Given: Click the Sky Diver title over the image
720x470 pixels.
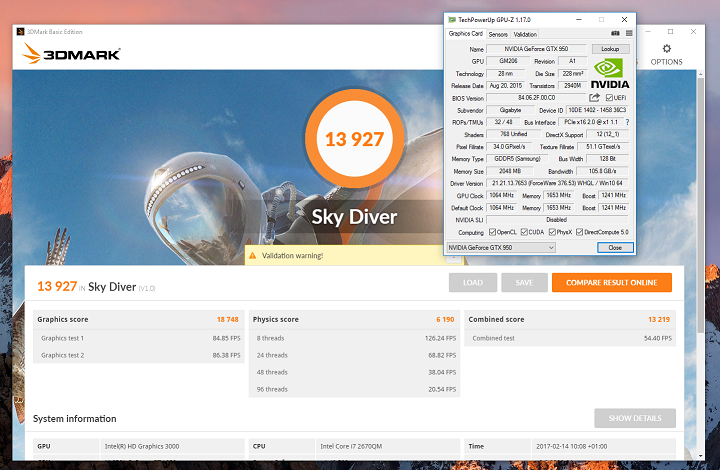Looking at the screenshot, I should pos(354,217).
